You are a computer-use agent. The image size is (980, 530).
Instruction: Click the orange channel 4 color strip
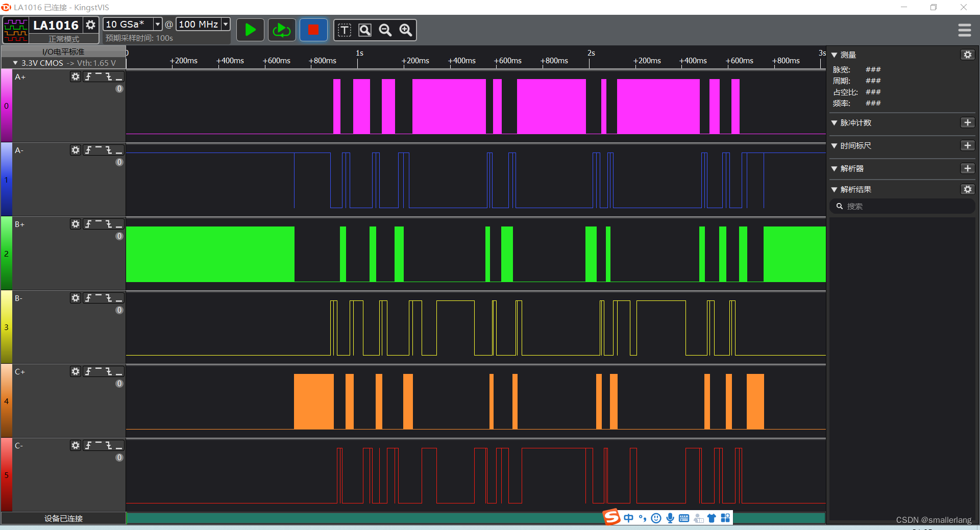[x=6, y=401]
